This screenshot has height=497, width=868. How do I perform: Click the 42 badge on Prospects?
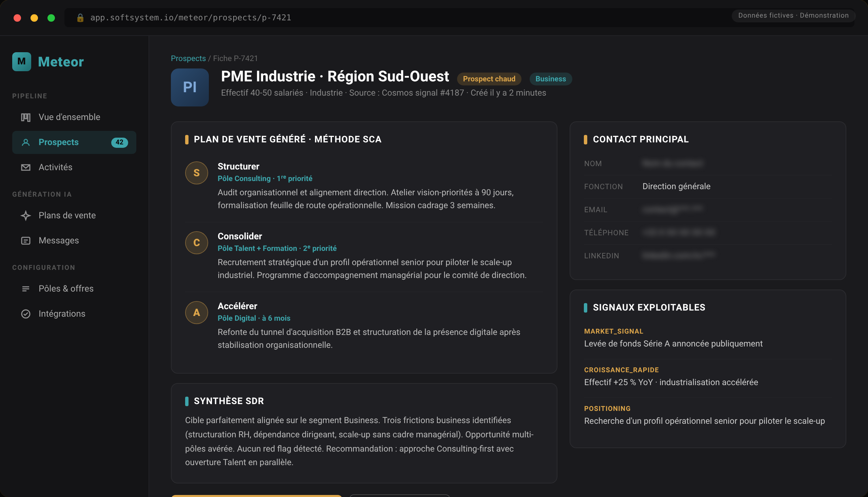[119, 142]
